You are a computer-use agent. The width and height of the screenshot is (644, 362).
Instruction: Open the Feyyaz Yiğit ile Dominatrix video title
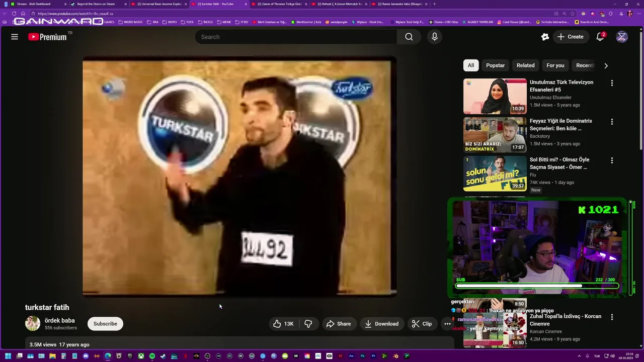click(561, 125)
